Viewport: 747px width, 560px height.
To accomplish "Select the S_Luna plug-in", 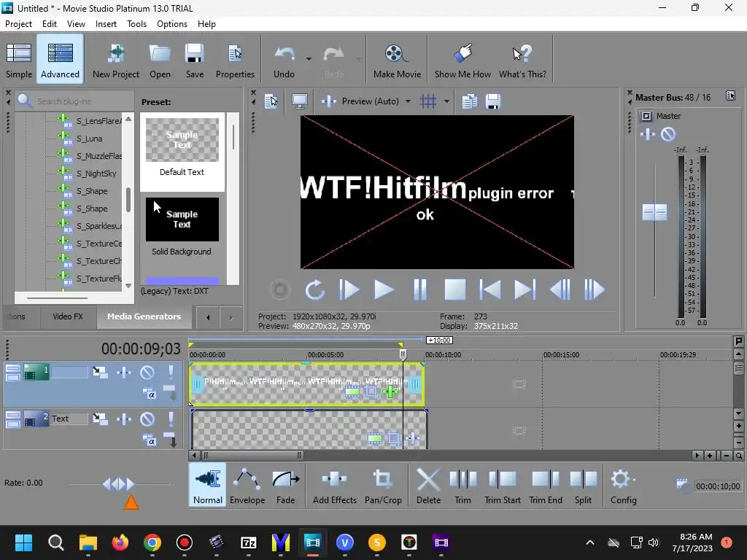I will [x=89, y=139].
